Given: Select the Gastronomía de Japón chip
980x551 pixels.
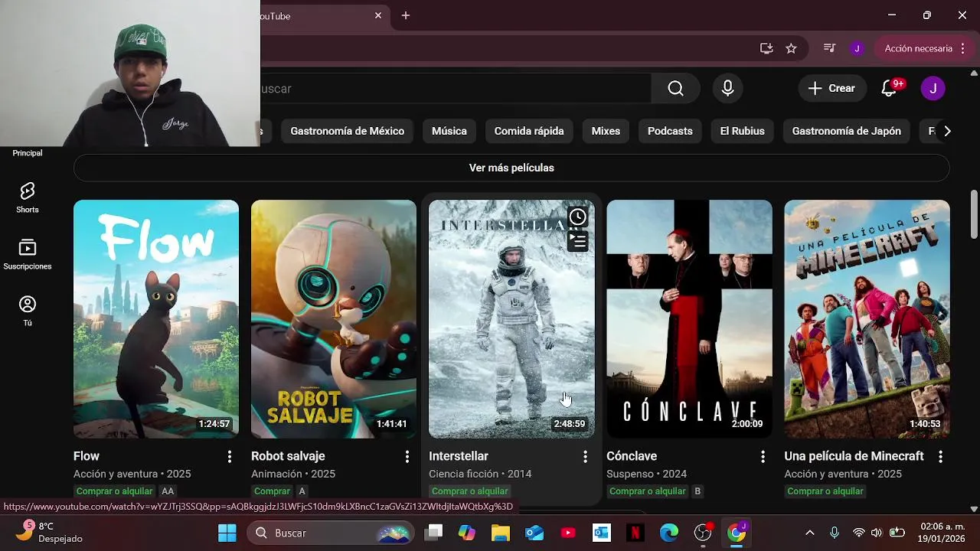Looking at the screenshot, I should tap(847, 131).
